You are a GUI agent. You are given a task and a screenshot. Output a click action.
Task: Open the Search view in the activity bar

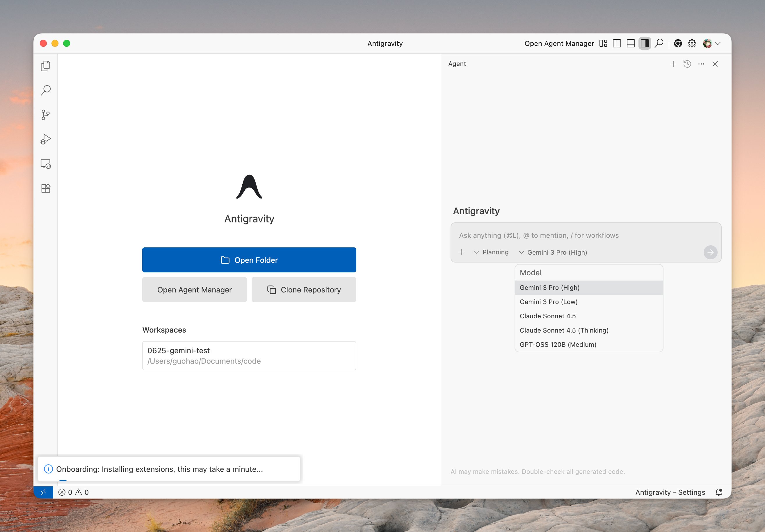tap(46, 90)
